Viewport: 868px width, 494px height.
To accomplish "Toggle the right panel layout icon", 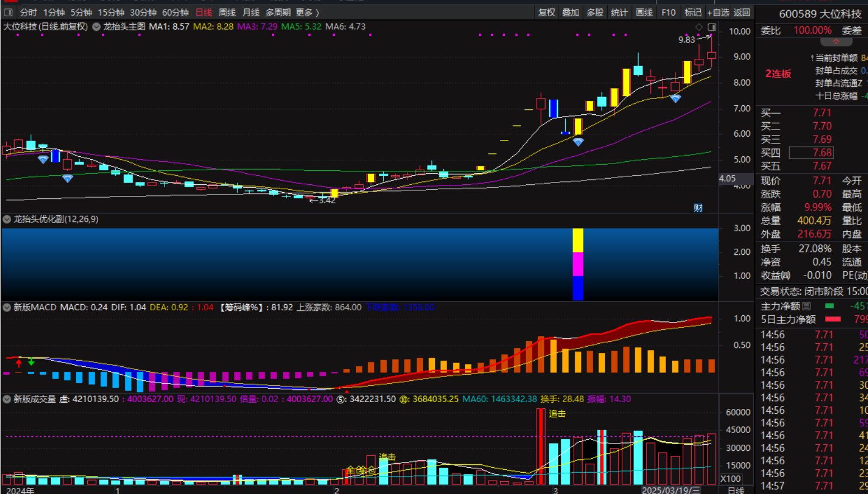I will pyautogui.click(x=712, y=27).
